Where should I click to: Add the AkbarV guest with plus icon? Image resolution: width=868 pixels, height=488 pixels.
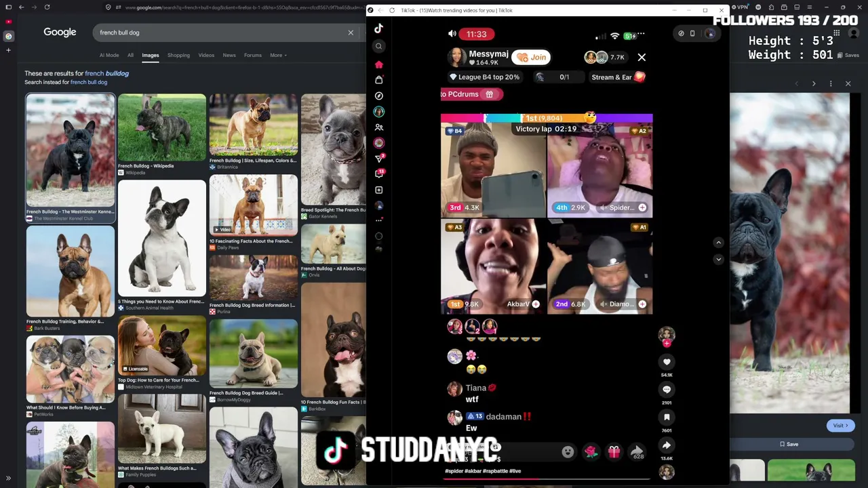(536, 304)
